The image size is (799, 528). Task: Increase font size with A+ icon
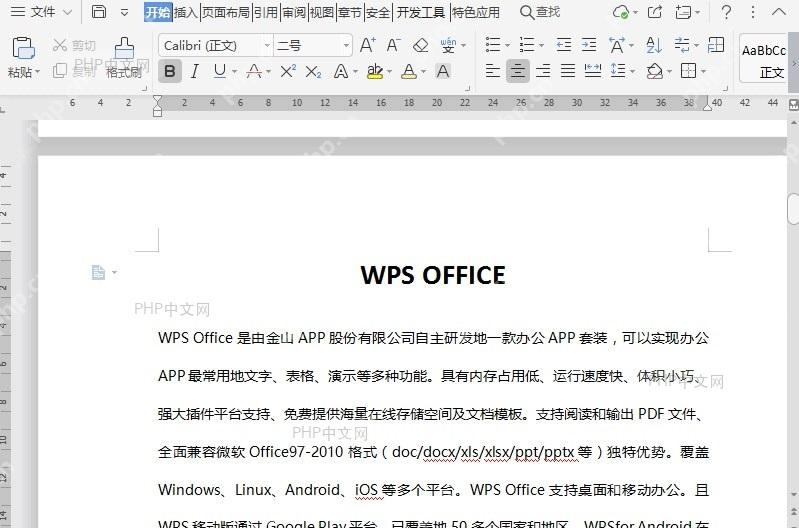tap(367, 45)
